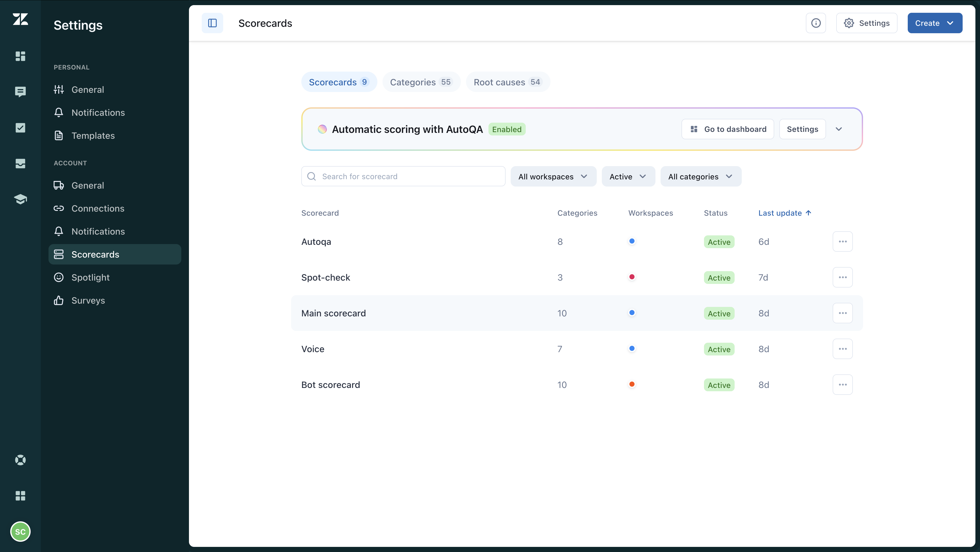This screenshot has width=980, height=552.
Task: Open the graduation cap coaching icon
Action: (x=20, y=199)
